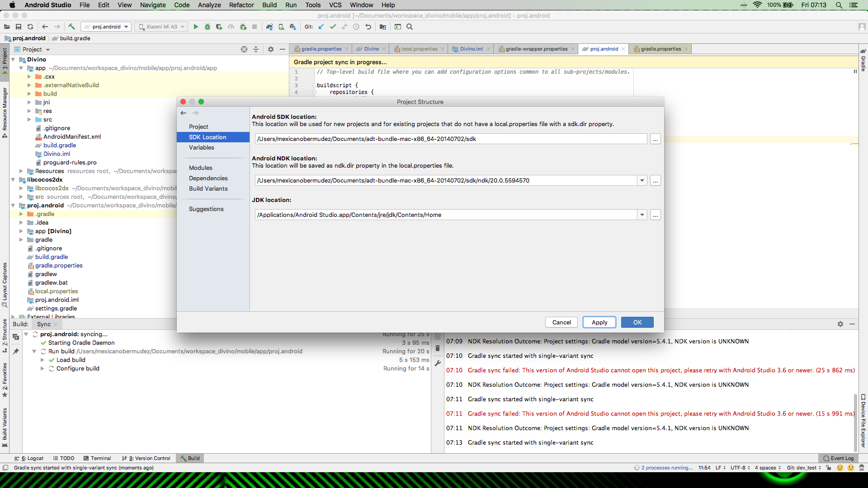Click the Make Project hammer icon
This screenshot has width=868, height=488.
[x=71, y=27]
